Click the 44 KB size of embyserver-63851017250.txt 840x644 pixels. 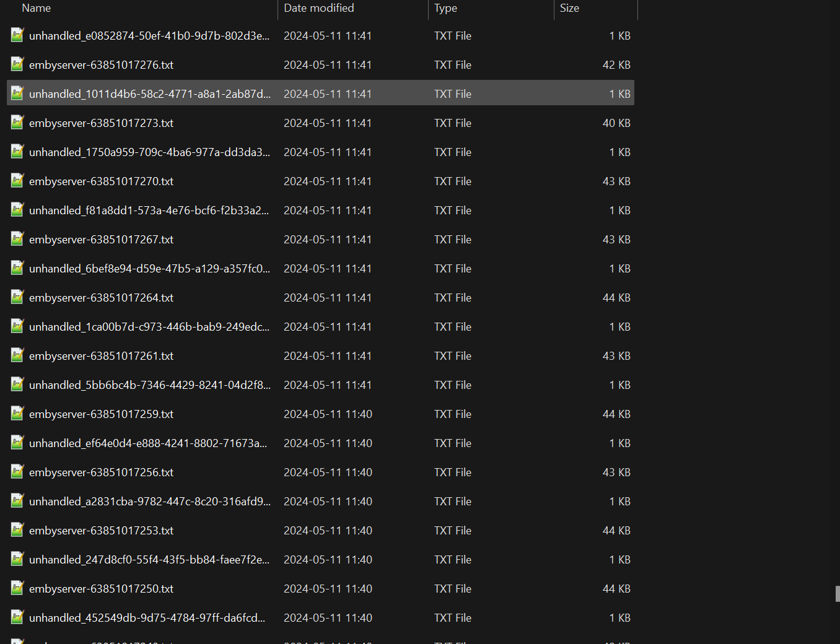pos(616,589)
